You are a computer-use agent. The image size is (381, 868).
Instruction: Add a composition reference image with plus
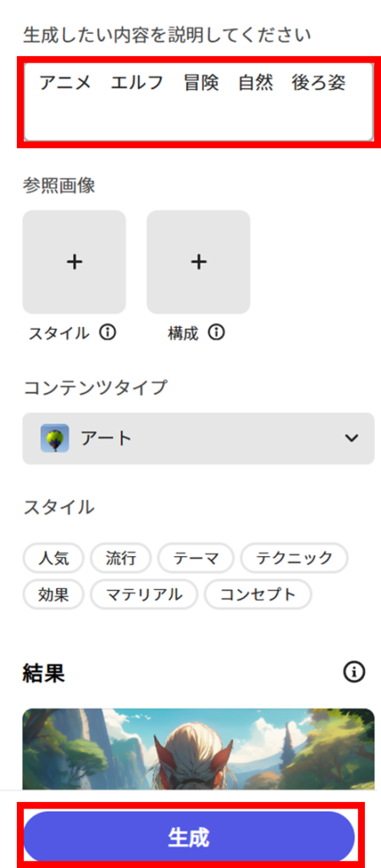click(198, 262)
